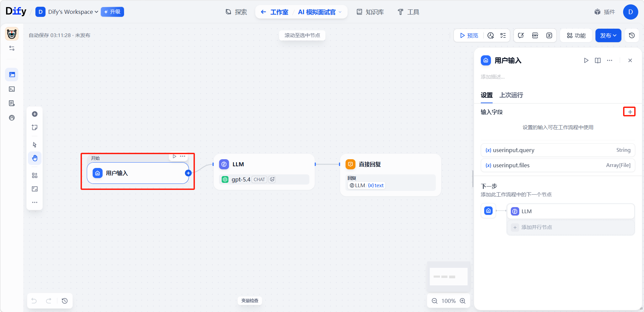The height and width of the screenshot is (312, 644).
Task: Expand the AI 模拟面试官 app dropdown
Action: (320, 12)
